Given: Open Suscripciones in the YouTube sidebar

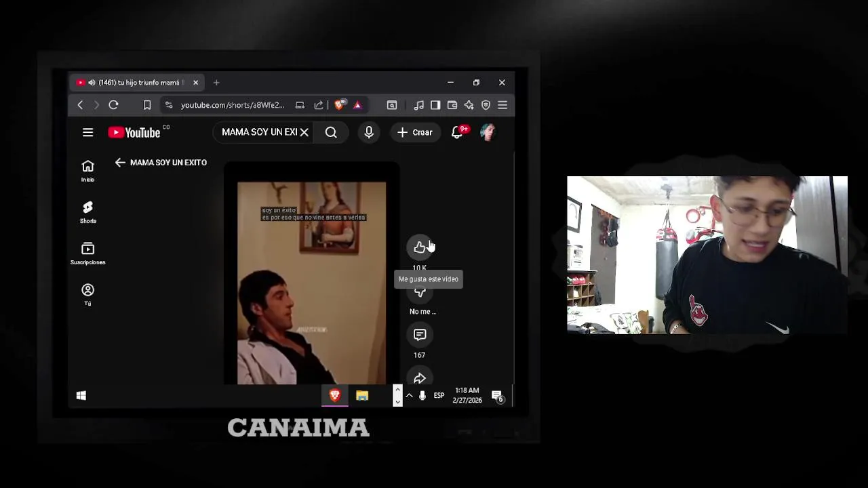Looking at the screenshot, I should [x=88, y=253].
